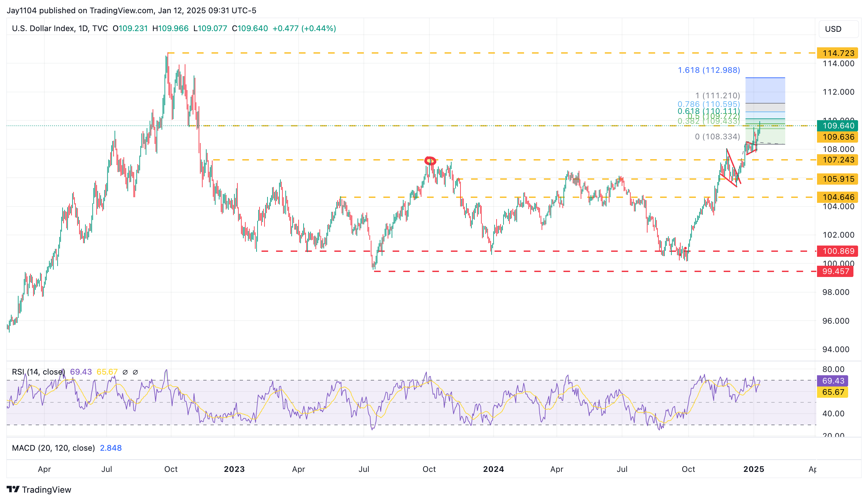Click the RSI (14, close) legend label

[x=38, y=372]
